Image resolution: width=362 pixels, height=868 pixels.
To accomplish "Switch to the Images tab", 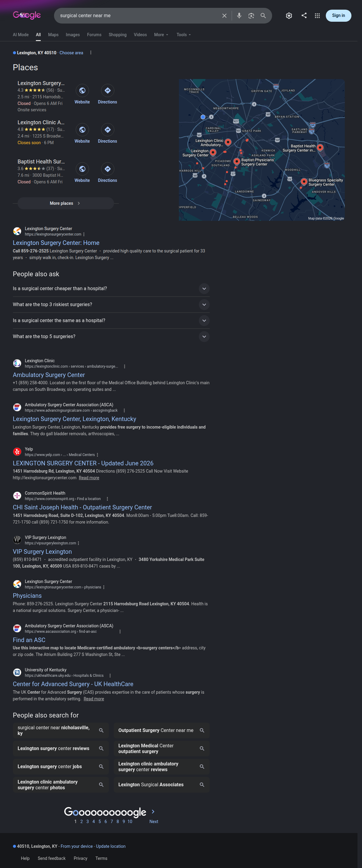I will tap(73, 35).
